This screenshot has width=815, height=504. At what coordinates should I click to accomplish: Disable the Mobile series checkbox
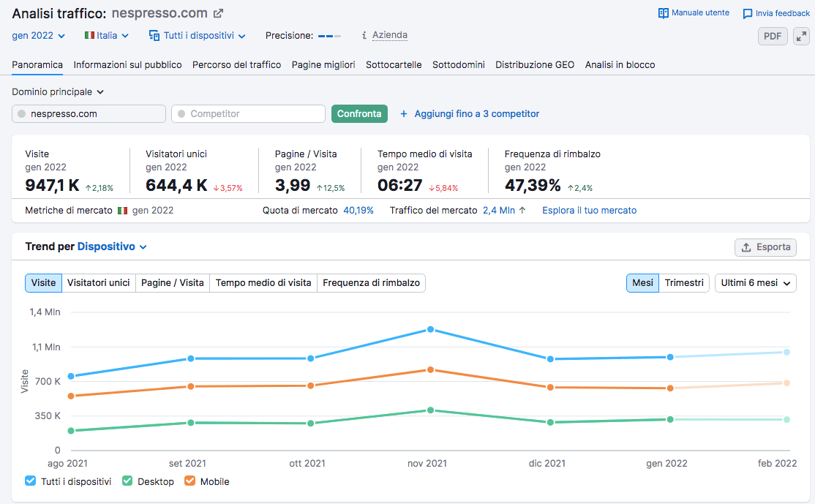190,481
